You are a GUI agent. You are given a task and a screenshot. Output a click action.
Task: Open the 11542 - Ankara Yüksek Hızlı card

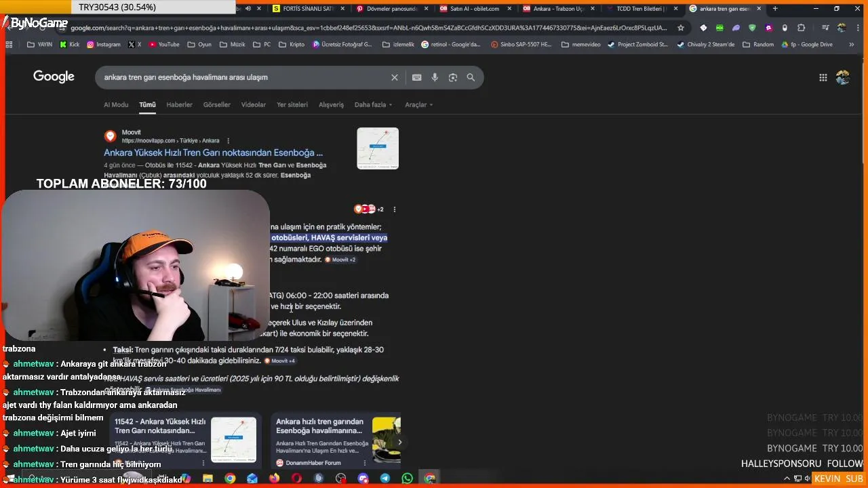(x=185, y=441)
